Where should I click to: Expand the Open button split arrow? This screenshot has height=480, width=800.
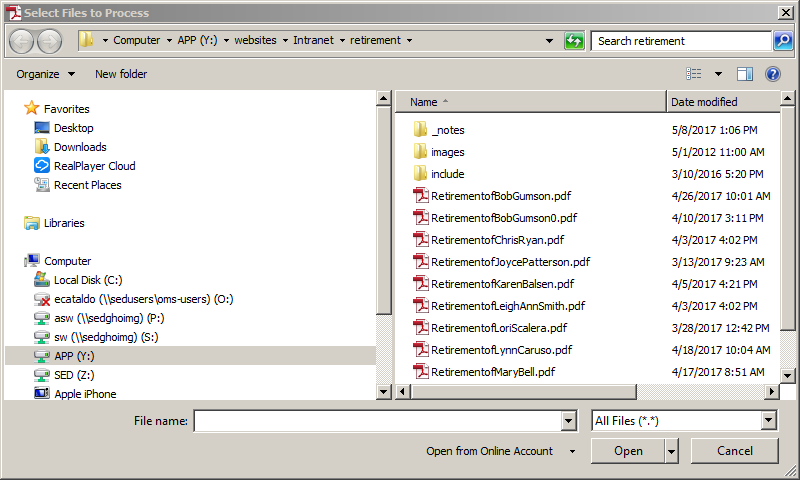[671, 451]
